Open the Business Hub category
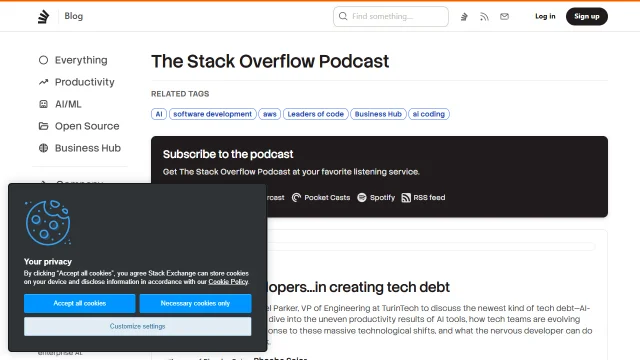 [x=88, y=148]
